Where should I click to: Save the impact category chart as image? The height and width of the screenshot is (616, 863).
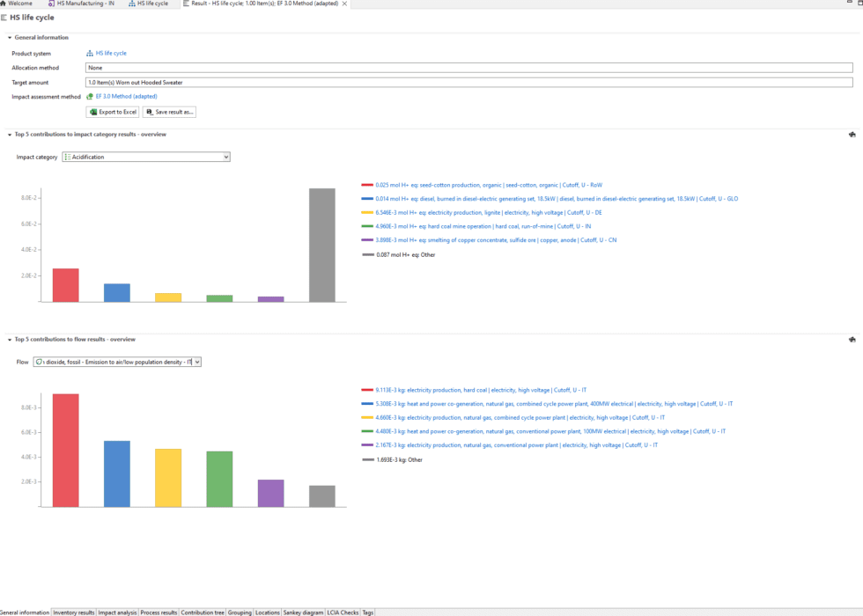tap(852, 135)
